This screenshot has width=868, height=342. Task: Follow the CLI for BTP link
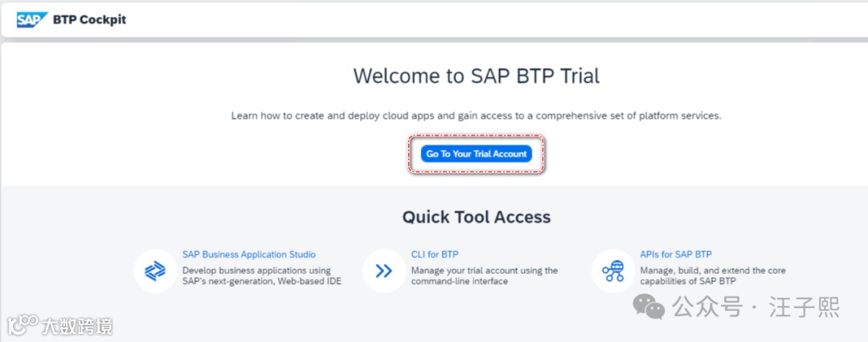pos(435,254)
